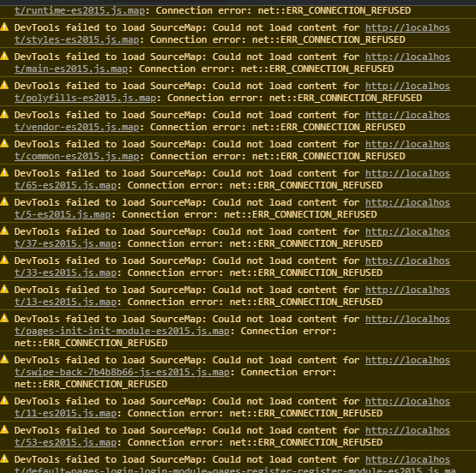The height and width of the screenshot is (473, 476).
Task: Click warning icon of styles-es2015 message
Action: point(4,27)
